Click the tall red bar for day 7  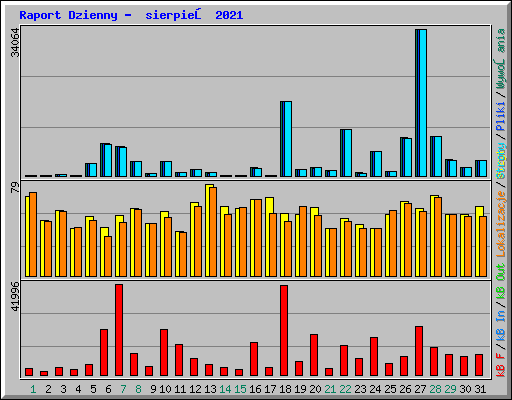[x=119, y=330]
